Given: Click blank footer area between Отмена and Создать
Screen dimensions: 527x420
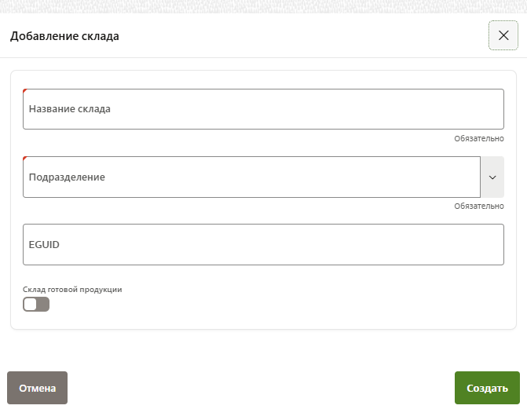Looking at the screenshot, I should click(x=259, y=388).
